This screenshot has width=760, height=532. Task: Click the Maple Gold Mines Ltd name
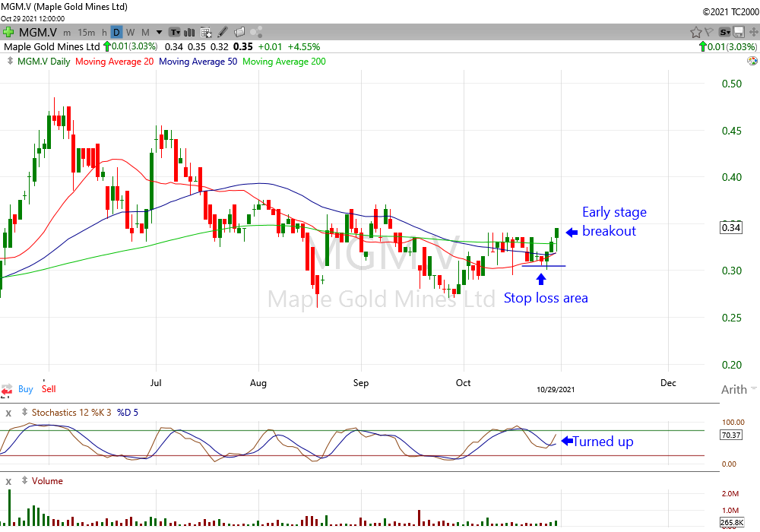click(x=52, y=46)
